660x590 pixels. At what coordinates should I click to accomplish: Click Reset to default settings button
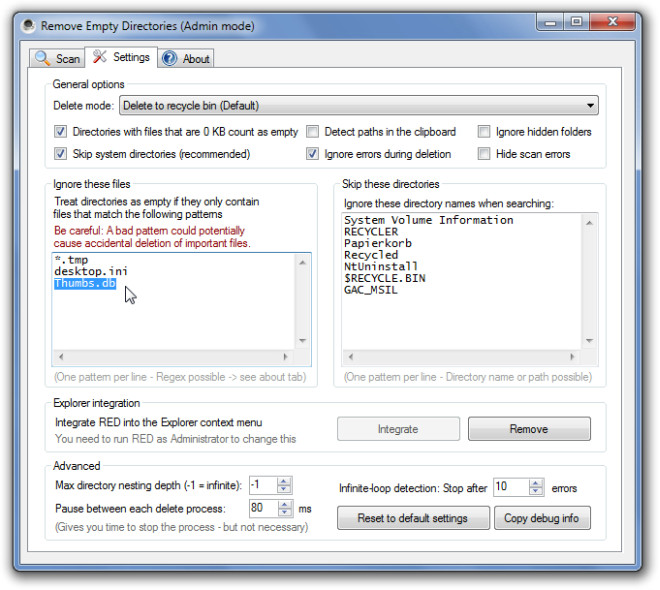(410, 518)
